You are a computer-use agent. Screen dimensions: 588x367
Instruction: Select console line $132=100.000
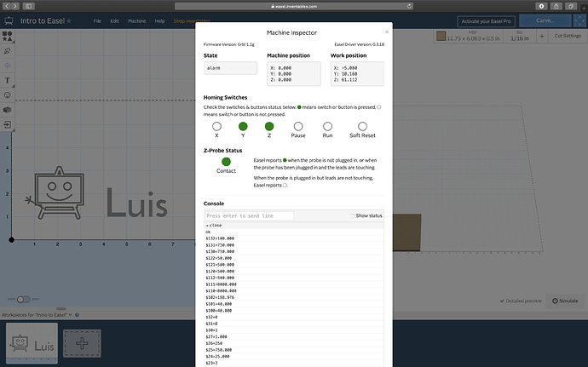(294, 238)
